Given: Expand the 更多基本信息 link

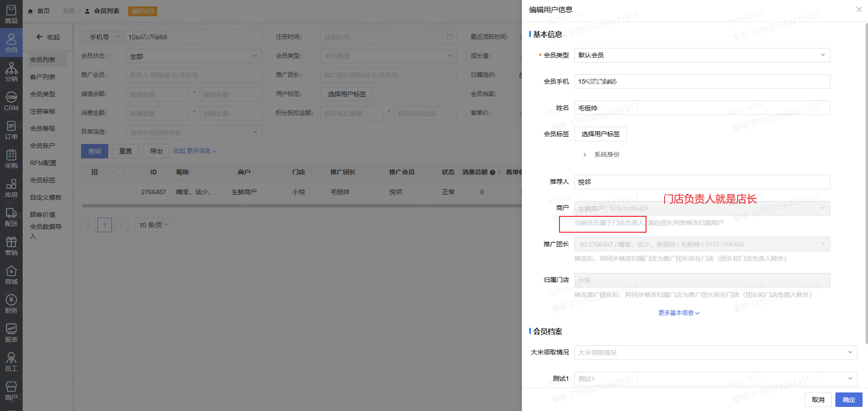Looking at the screenshot, I should [x=679, y=313].
